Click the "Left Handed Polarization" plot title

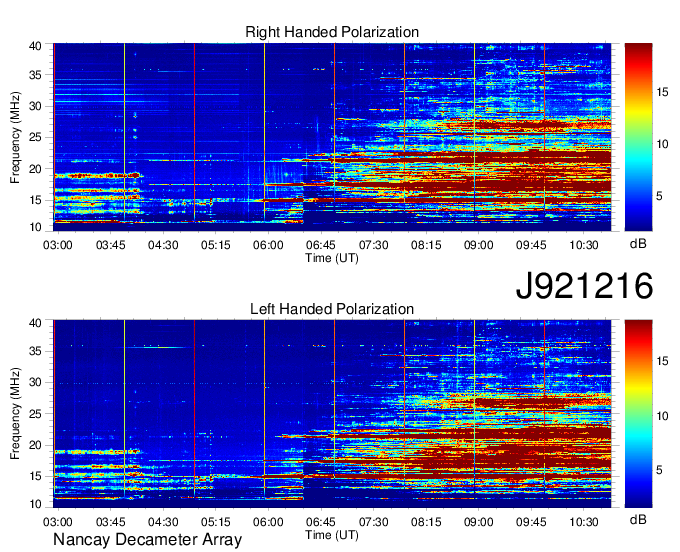pyautogui.click(x=332, y=309)
